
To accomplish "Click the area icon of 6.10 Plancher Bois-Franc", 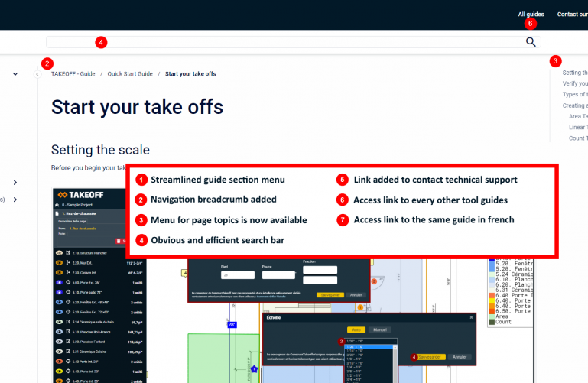I will tap(68, 332).
